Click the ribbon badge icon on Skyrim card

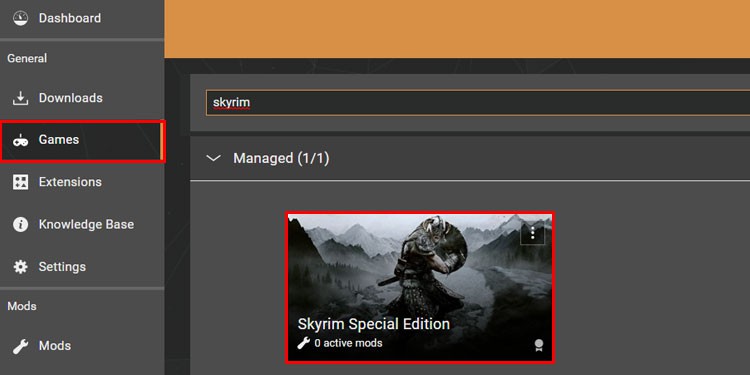[539, 345]
